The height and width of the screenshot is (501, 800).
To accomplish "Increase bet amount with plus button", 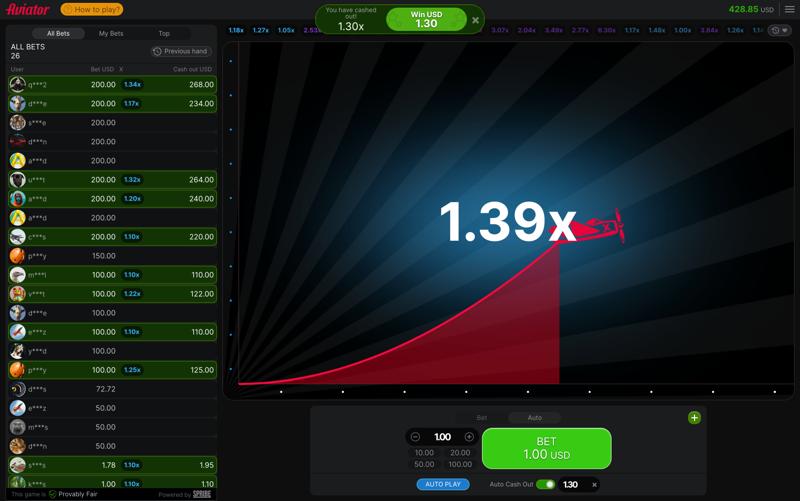I will click(x=469, y=437).
